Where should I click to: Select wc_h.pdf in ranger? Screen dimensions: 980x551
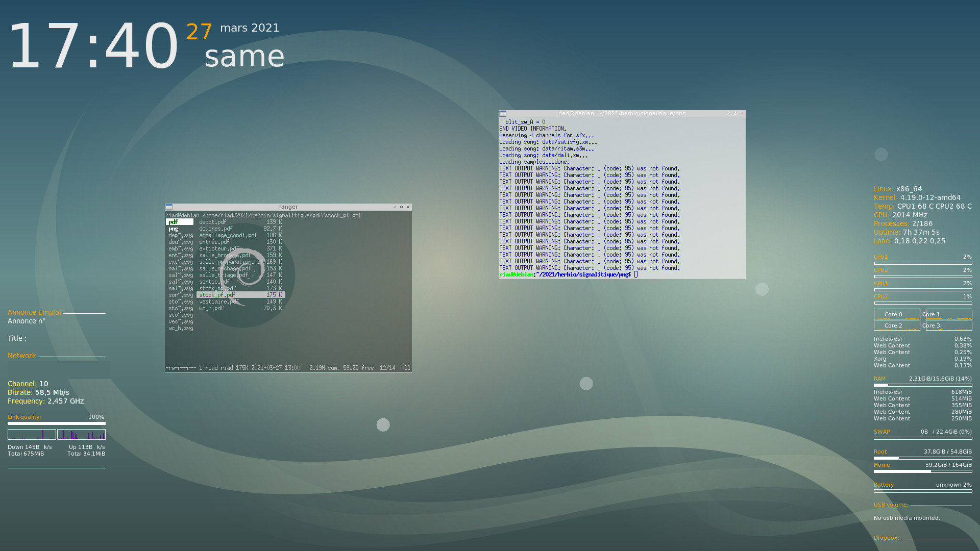click(x=241, y=308)
